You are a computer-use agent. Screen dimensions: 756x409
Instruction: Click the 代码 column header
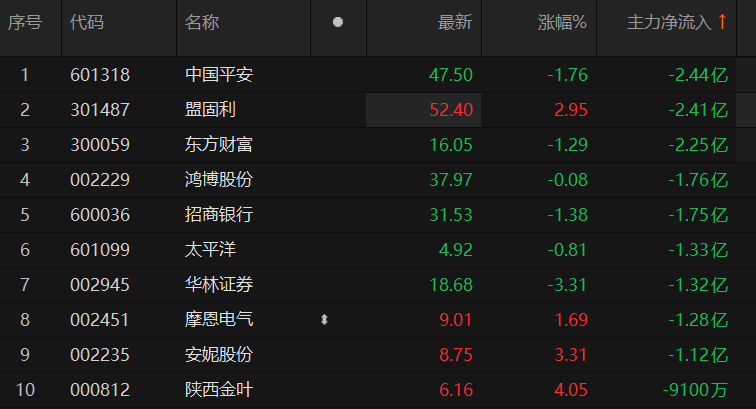tap(87, 22)
